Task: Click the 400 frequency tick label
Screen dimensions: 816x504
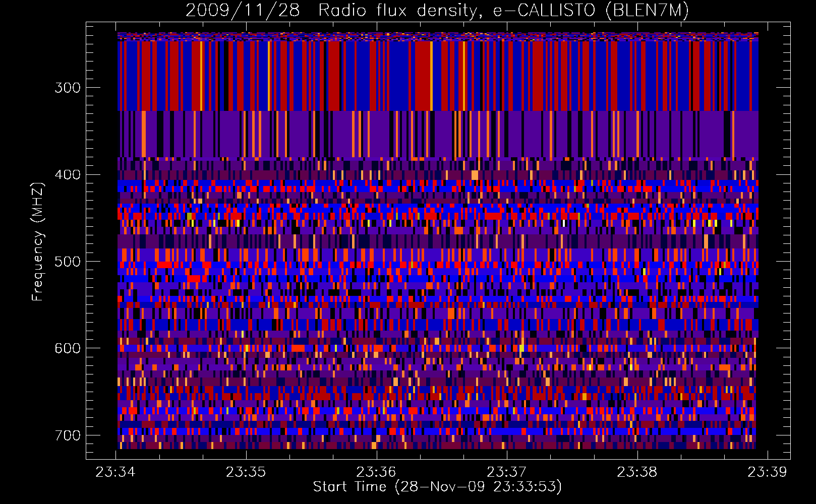Action: (x=68, y=175)
